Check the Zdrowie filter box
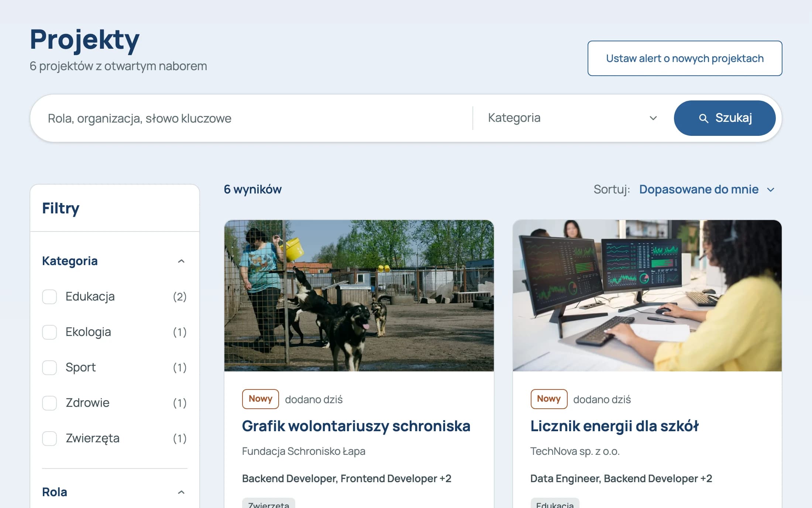 pos(49,403)
